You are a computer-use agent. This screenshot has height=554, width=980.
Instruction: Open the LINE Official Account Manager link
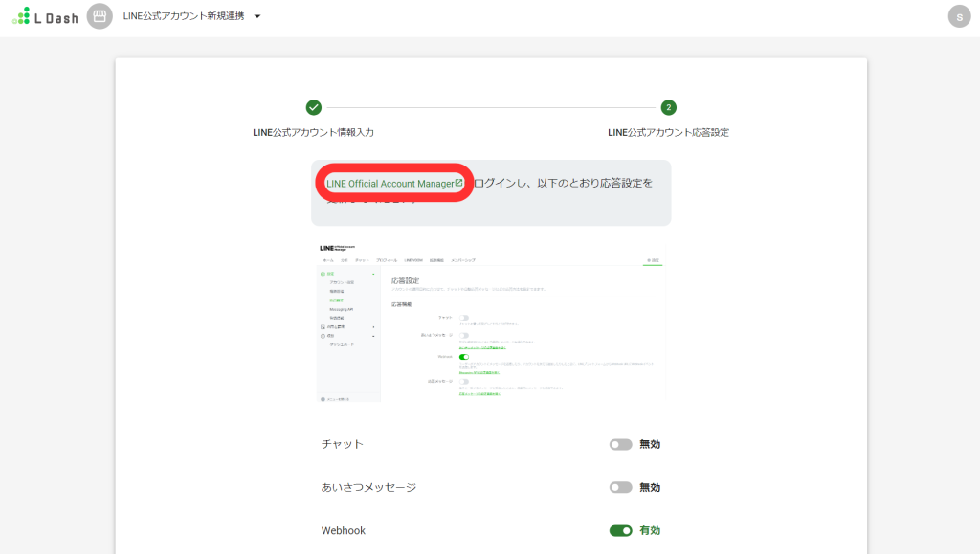click(390, 182)
